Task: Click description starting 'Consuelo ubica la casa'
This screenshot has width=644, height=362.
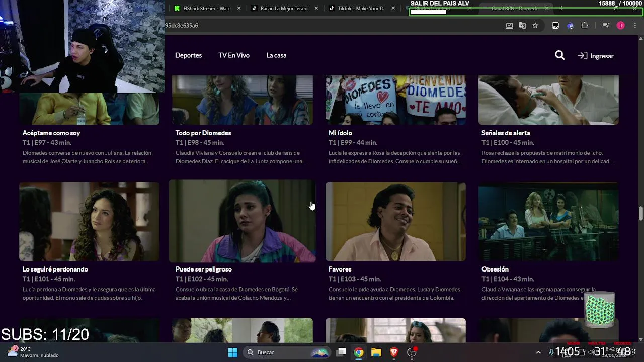Action: coord(236,294)
